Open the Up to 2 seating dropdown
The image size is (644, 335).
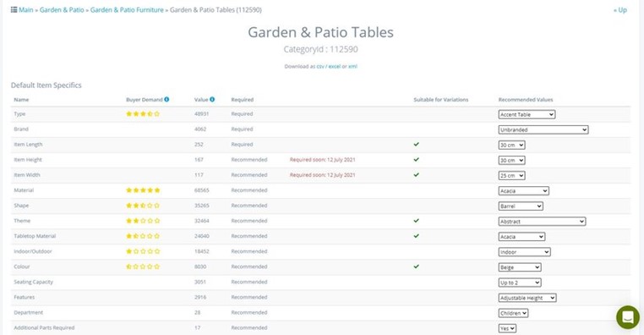[x=520, y=283]
